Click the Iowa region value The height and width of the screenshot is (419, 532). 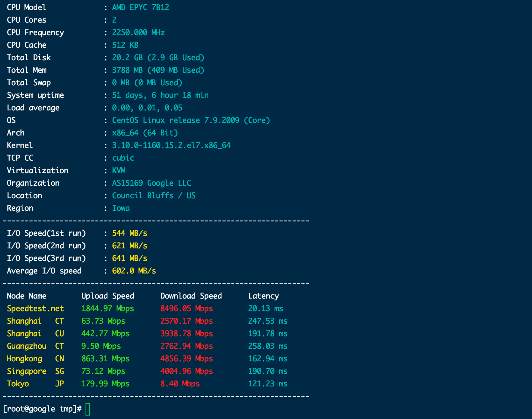click(x=121, y=208)
